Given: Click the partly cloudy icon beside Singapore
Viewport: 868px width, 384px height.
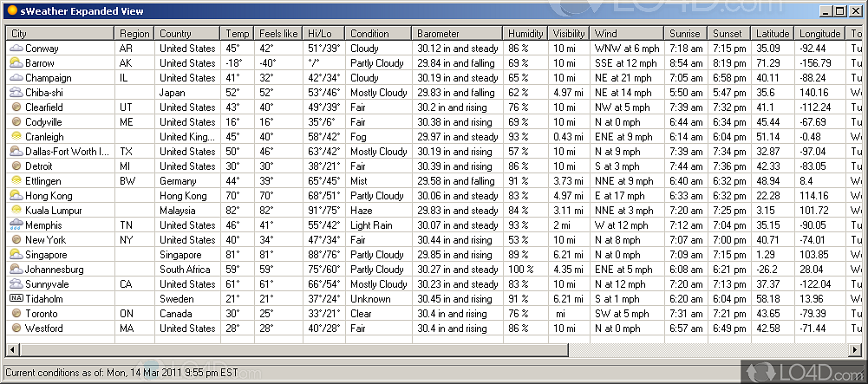Looking at the screenshot, I should (x=16, y=255).
